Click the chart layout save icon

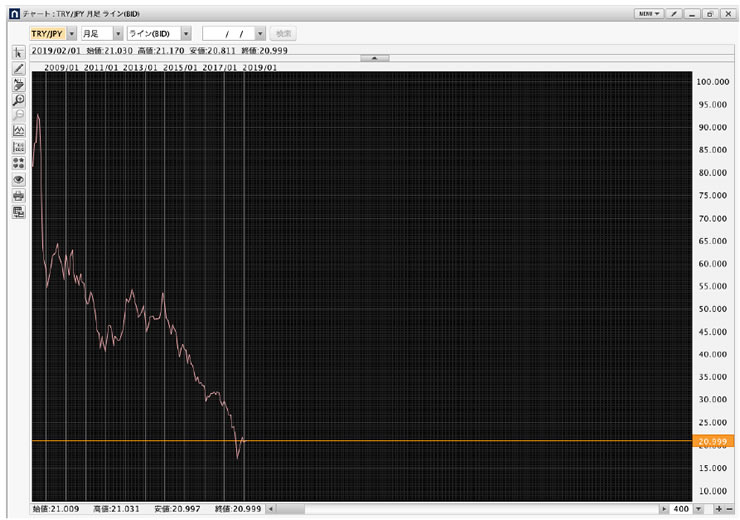(x=18, y=212)
